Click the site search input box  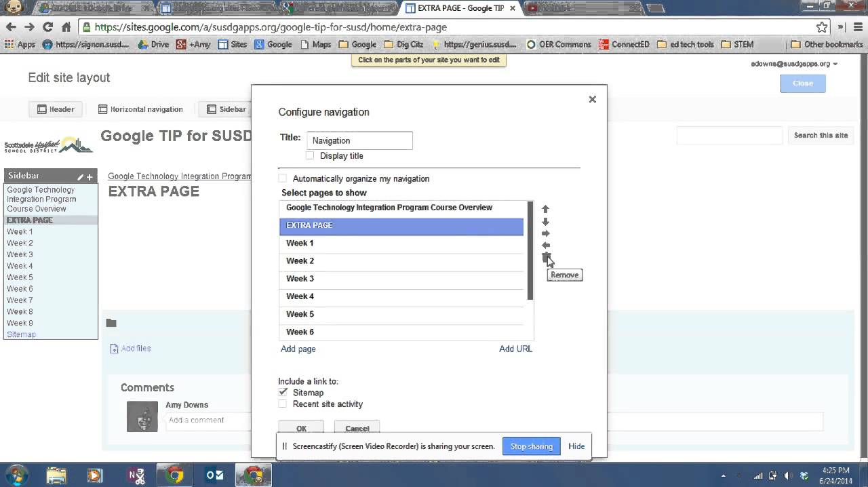(x=730, y=135)
